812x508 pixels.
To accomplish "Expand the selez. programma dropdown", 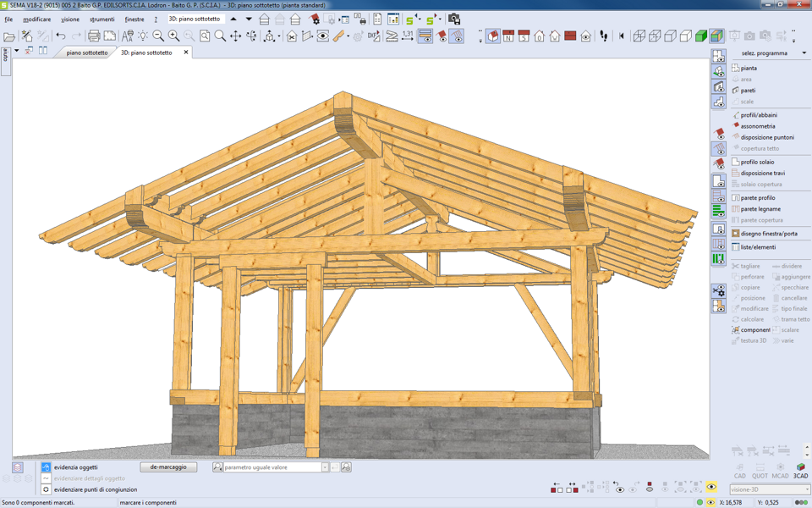I will click(x=804, y=53).
